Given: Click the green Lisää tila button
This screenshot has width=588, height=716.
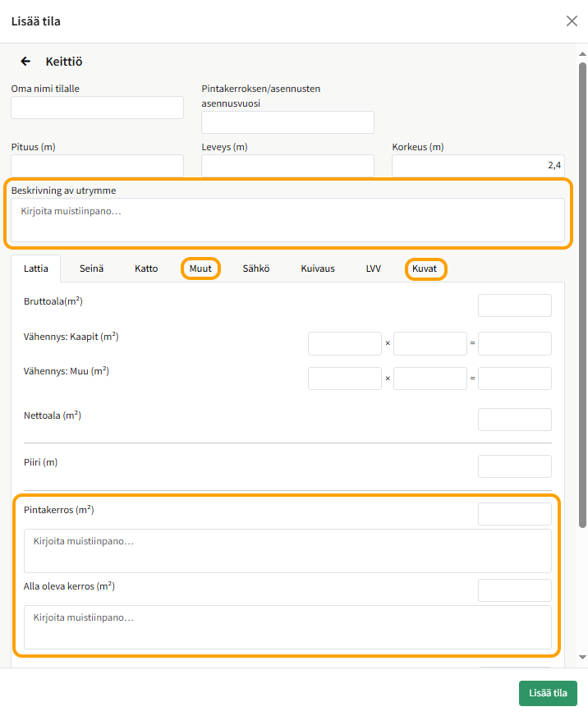Looking at the screenshot, I should pyautogui.click(x=548, y=693).
